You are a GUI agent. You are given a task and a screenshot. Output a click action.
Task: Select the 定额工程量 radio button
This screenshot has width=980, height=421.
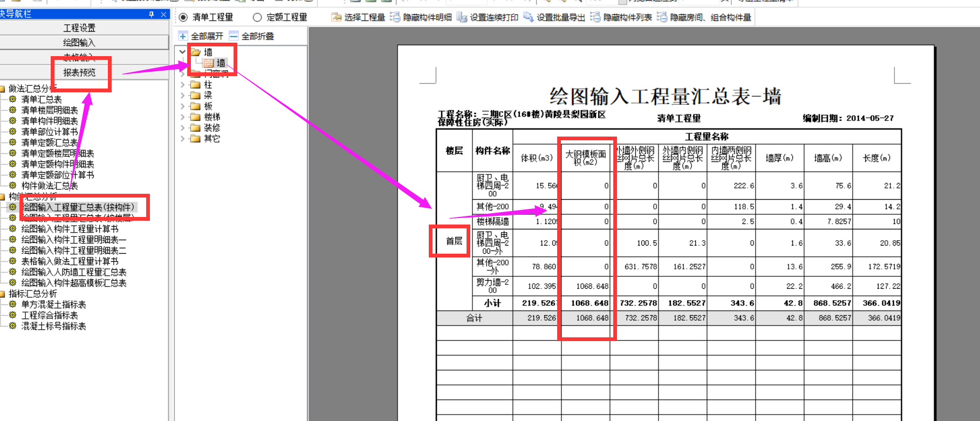click(x=257, y=17)
